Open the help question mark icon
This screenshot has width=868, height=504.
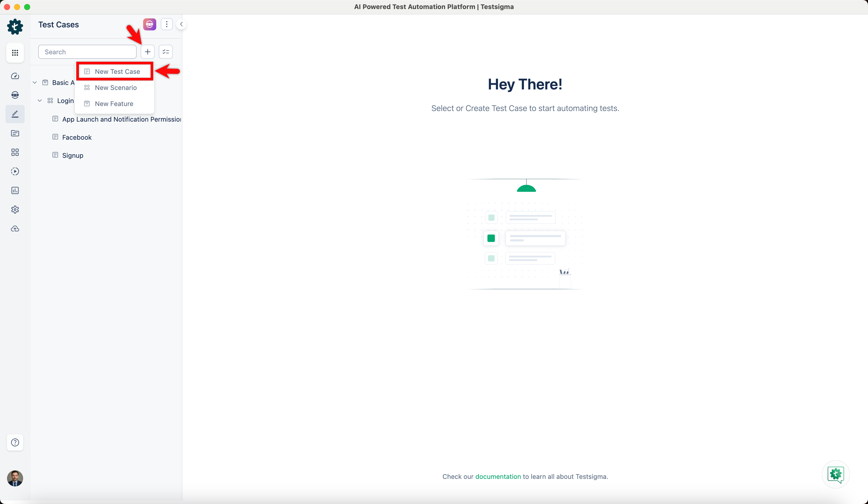point(15,442)
